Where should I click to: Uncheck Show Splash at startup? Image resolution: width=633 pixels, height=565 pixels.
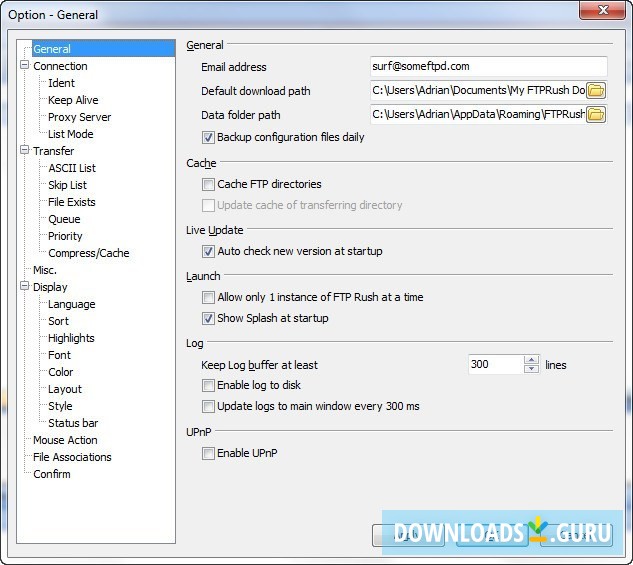coord(208,318)
